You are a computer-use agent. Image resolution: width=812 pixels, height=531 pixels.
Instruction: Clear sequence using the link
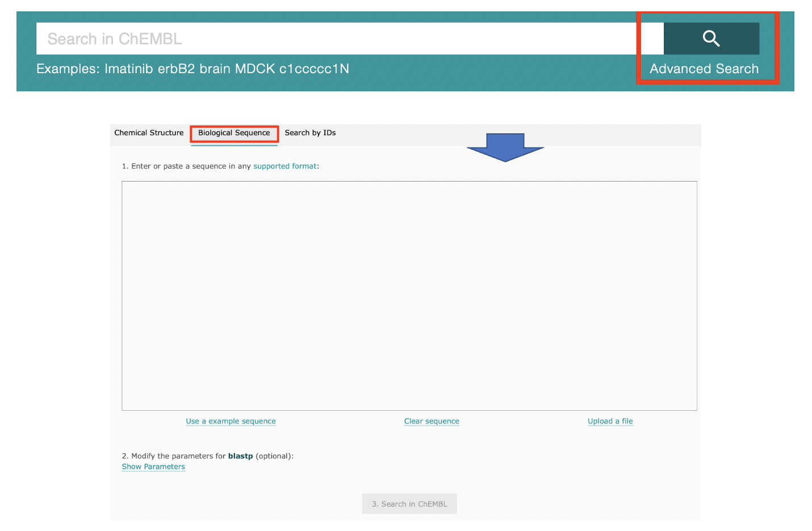[432, 421]
